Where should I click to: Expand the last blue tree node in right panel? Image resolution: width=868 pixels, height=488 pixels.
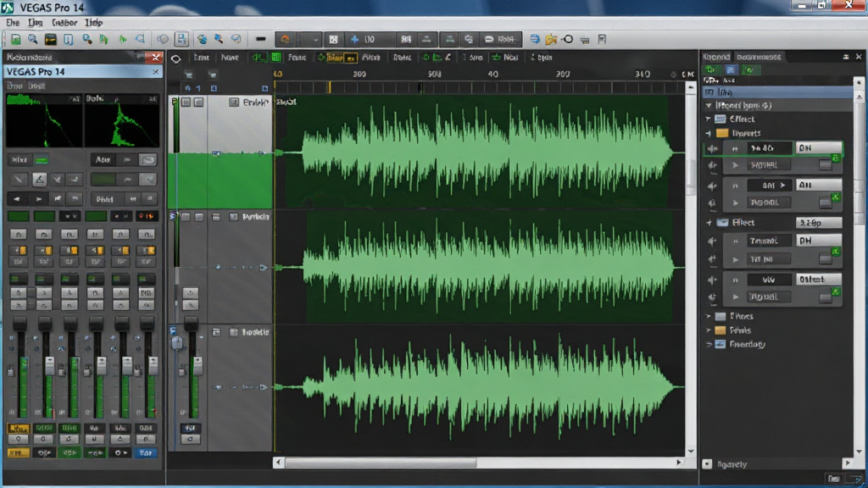[x=709, y=344]
